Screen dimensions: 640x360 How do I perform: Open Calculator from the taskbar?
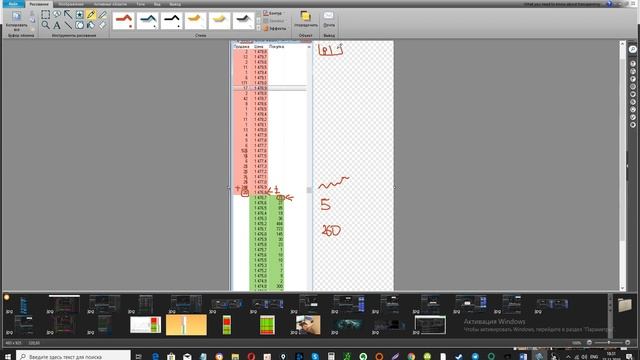click(x=331, y=356)
